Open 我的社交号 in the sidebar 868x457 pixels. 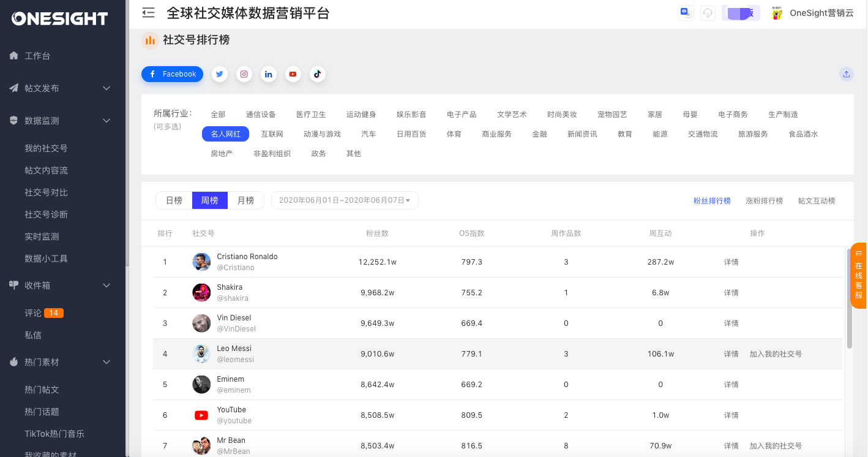pyautogui.click(x=46, y=148)
